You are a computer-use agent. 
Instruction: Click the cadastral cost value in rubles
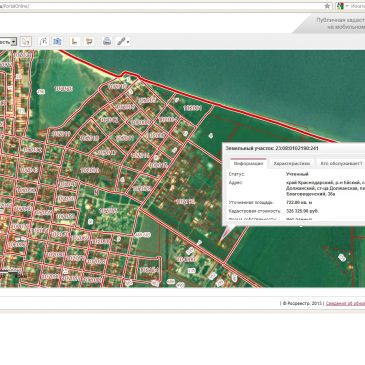click(303, 211)
